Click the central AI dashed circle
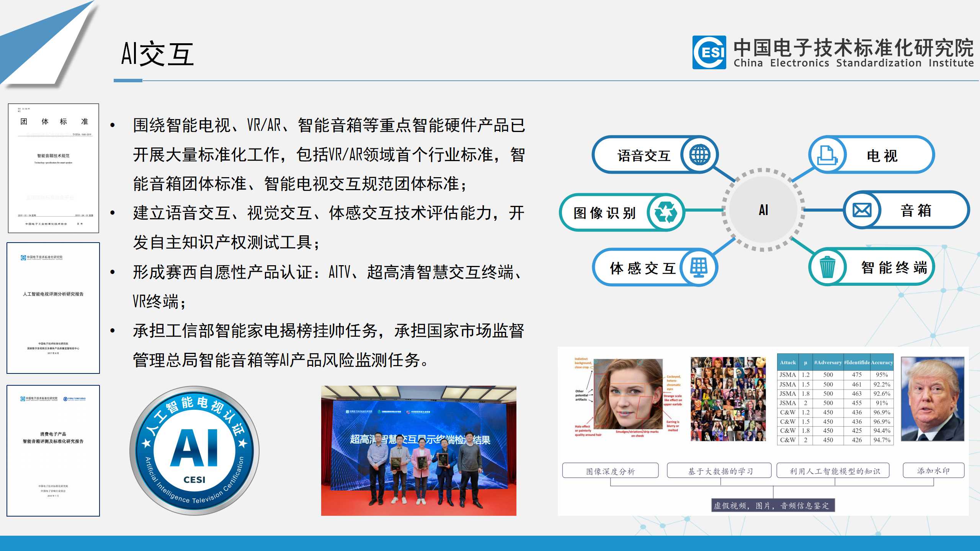980x551 pixels. pos(763,210)
